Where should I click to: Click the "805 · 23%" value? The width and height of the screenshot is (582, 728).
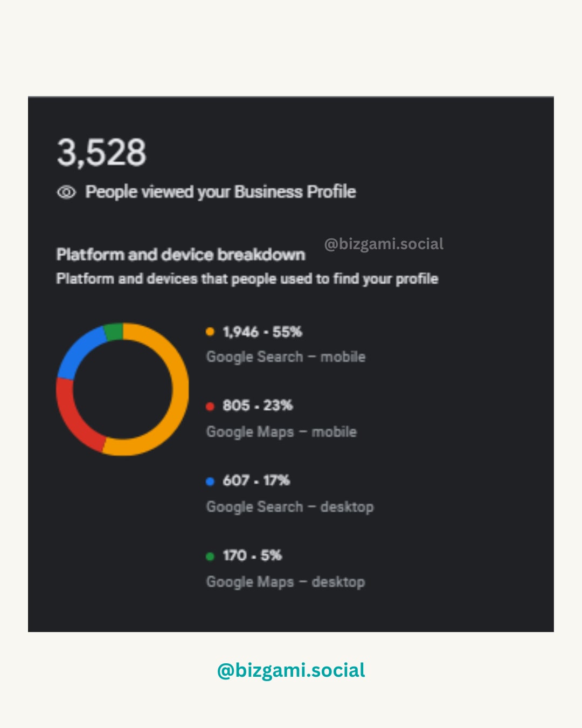coord(258,406)
